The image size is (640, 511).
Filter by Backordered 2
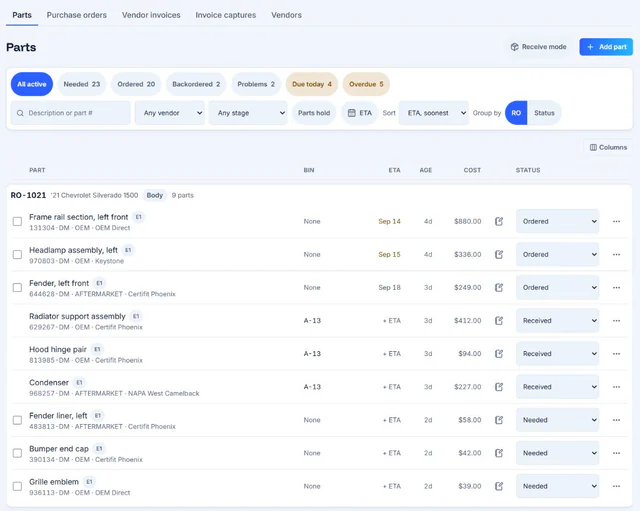196,84
